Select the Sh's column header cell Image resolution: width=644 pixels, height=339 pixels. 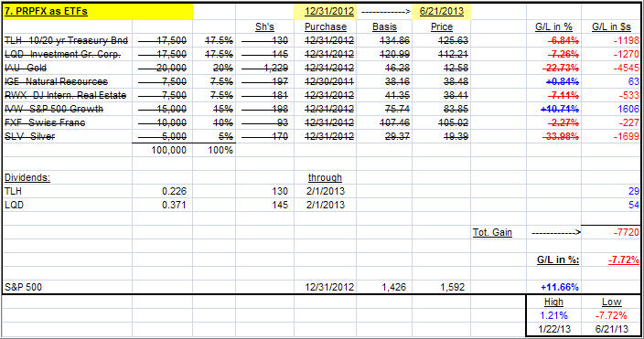264,27
